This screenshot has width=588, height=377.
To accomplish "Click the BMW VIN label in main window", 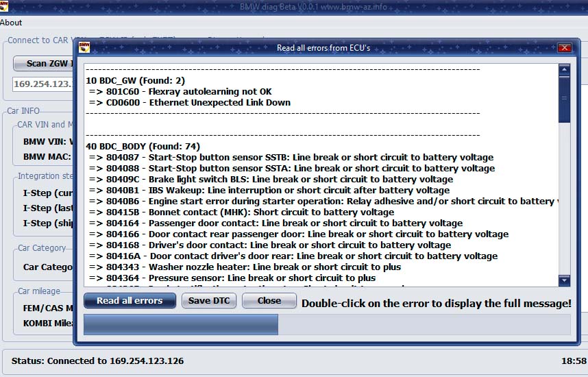I will click(x=48, y=142).
